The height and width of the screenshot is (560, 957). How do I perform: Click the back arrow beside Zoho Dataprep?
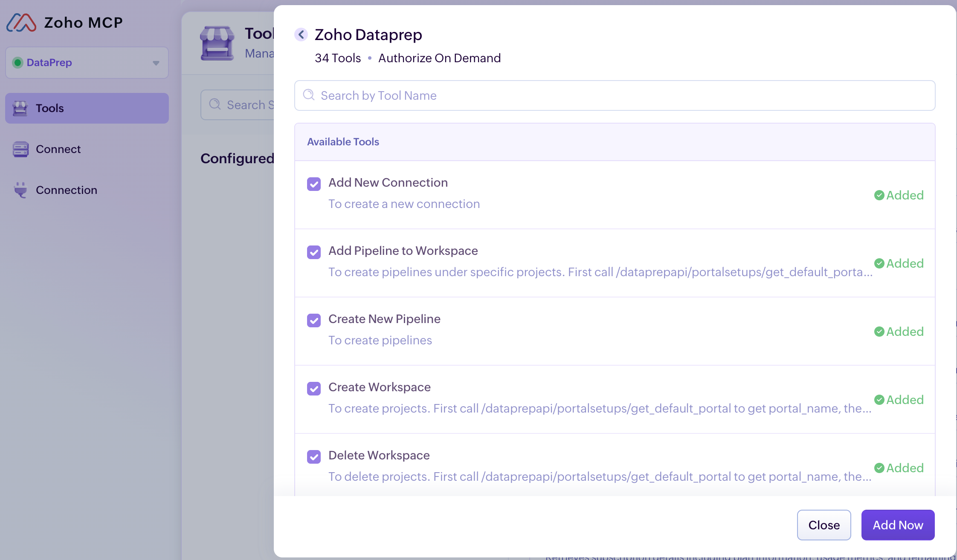[301, 35]
